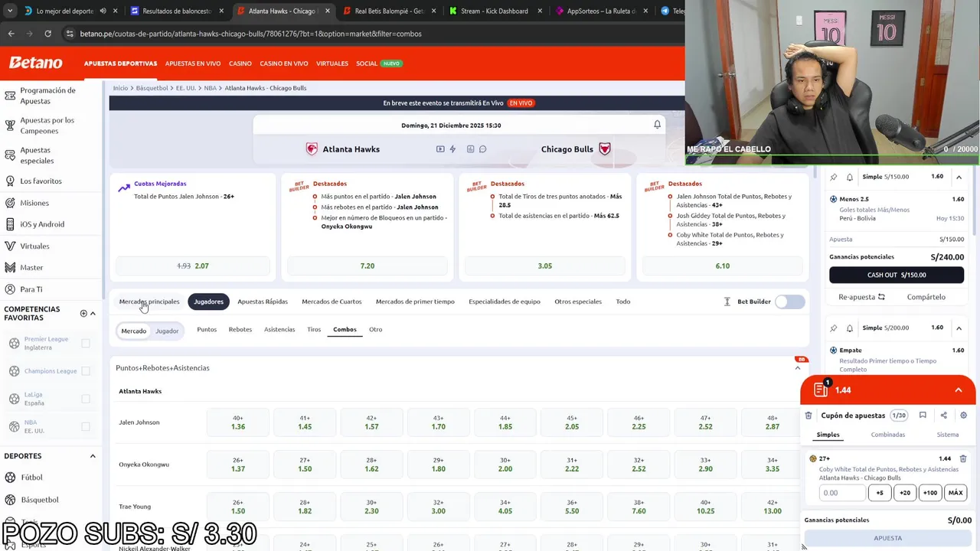Collapse the Deportes section
The width and height of the screenshot is (980, 551).
point(93,456)
